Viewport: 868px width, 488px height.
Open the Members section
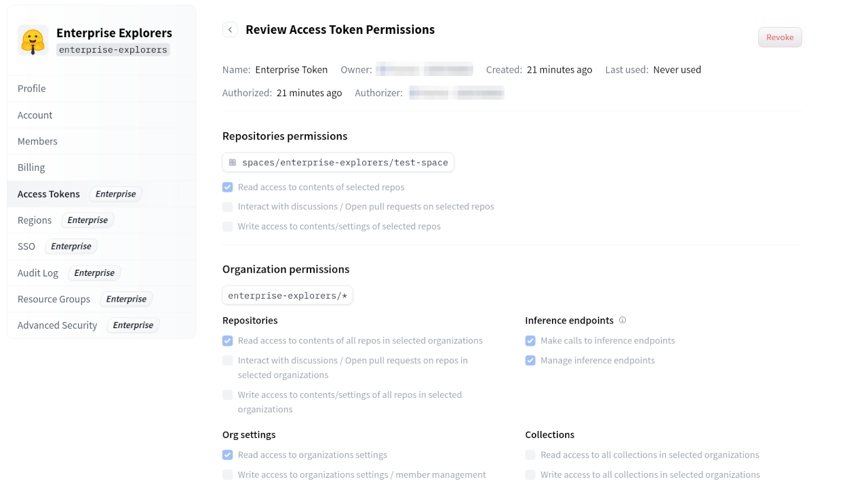click(37, 141)
